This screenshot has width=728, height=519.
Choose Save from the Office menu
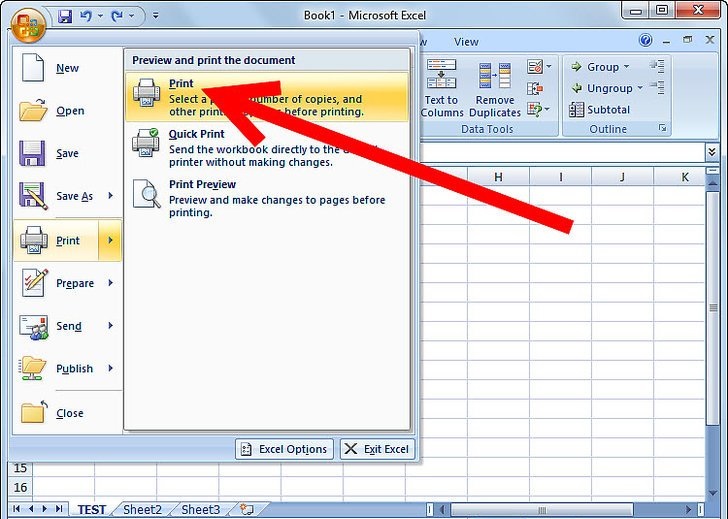[68, 154]
